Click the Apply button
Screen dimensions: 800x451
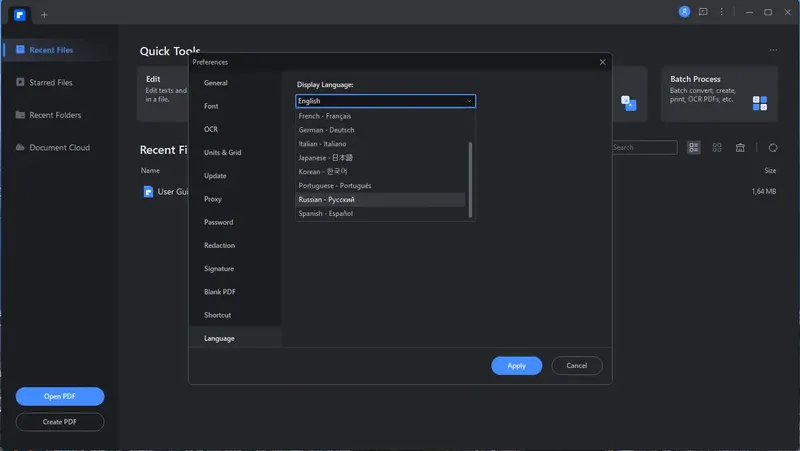516,365
